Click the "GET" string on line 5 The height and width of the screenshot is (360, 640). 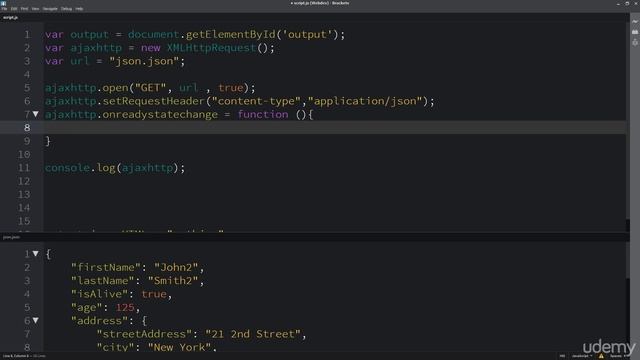tap(150, 88)
